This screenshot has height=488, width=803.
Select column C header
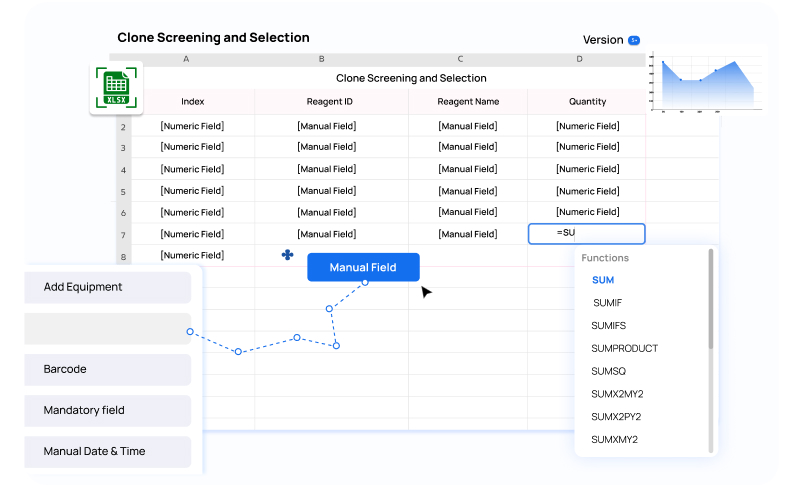point(460,59)
